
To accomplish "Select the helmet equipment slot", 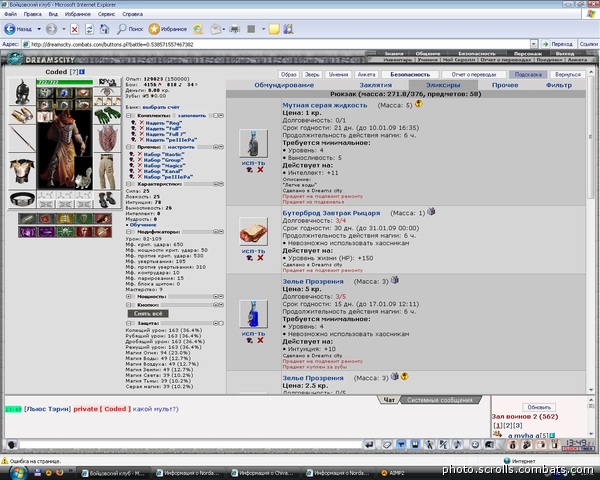I will click(22, 92).
